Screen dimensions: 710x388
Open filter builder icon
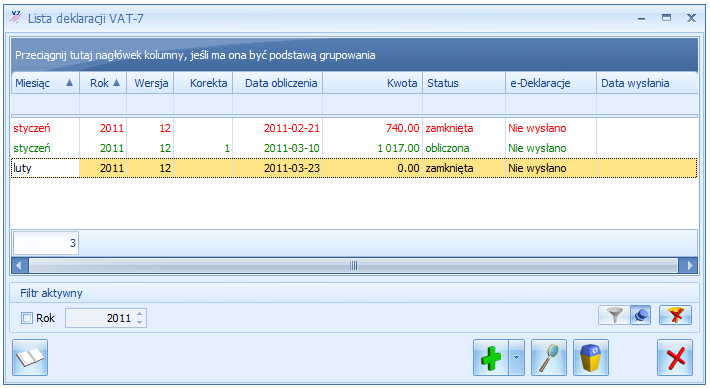click(x=640, y=316)
